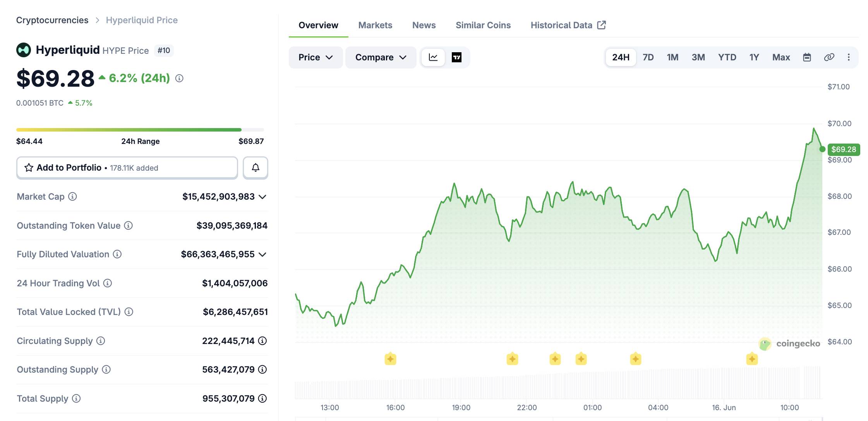The height and width of the screenshot is (421, 868).
Task: Open Outstanding Supply label info icon
Action: [x=106, y=370]
